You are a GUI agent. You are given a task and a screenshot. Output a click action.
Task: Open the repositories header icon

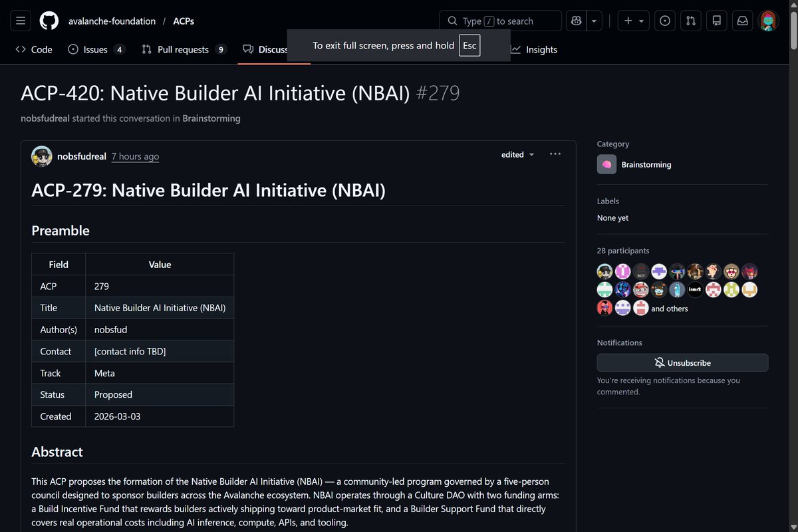717,21
